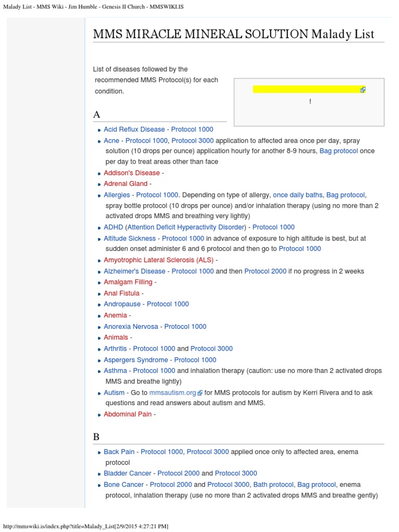Open the Autism link
The height and width of the screenshot is (532, 399).
pyautogui.click(x=114, y=393)
